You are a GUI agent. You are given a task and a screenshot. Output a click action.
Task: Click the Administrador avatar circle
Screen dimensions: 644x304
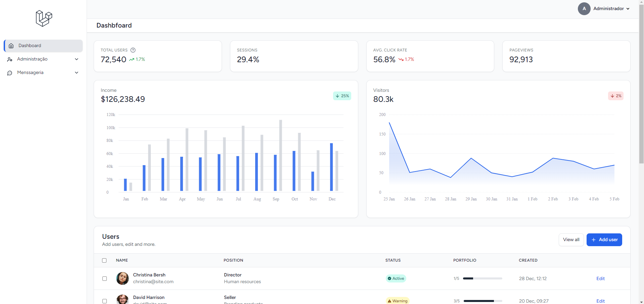584,9
